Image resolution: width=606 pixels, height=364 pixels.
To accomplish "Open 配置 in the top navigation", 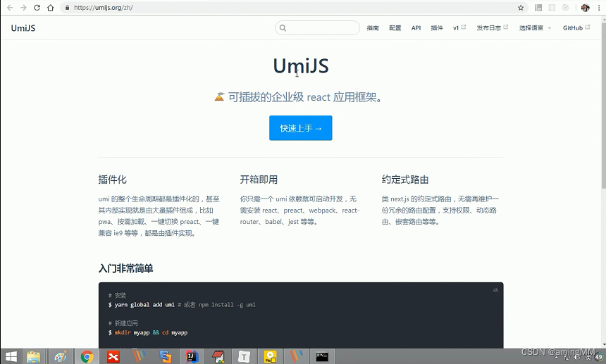I will pyautogui.click(x=395, y=27).
